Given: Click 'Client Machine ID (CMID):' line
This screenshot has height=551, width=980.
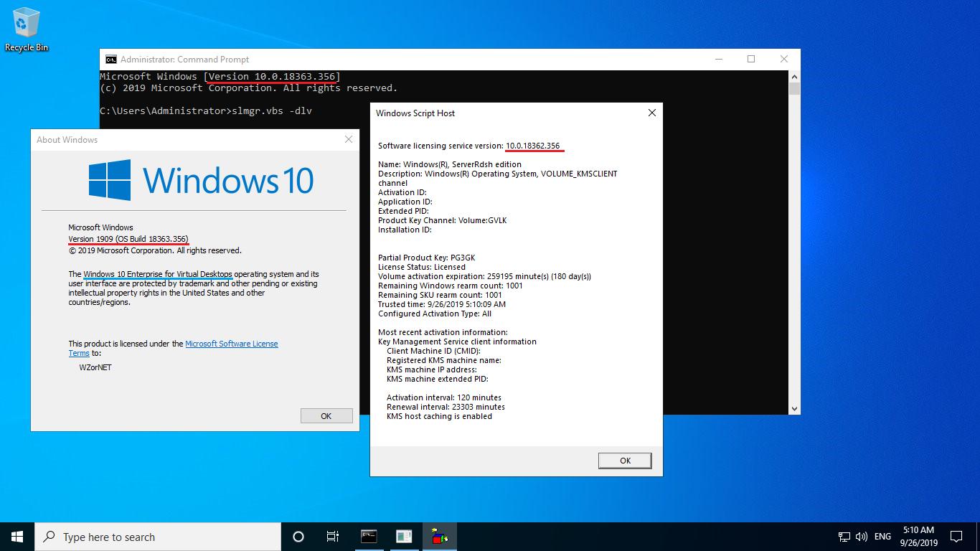Looking at the screenshot, I should tap(433, 351).
